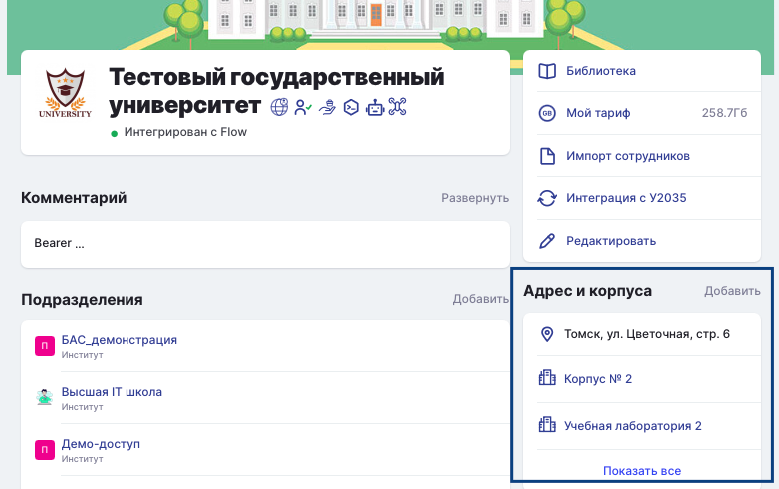Click the hand with coins icon
Image resolution: width=779 pixels, height=489 pixels.
point(327,107)
